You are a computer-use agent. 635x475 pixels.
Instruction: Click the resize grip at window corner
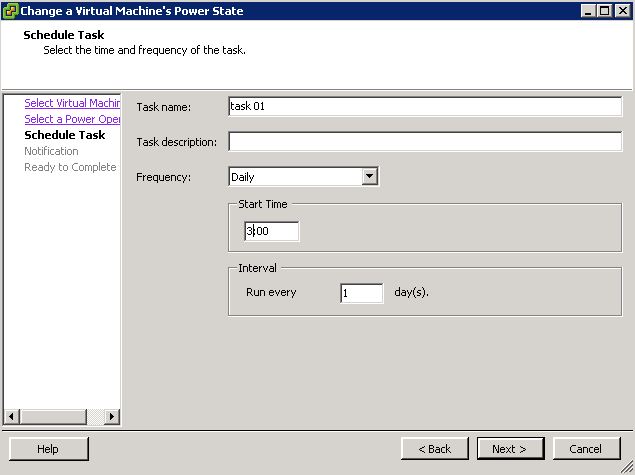628,468
